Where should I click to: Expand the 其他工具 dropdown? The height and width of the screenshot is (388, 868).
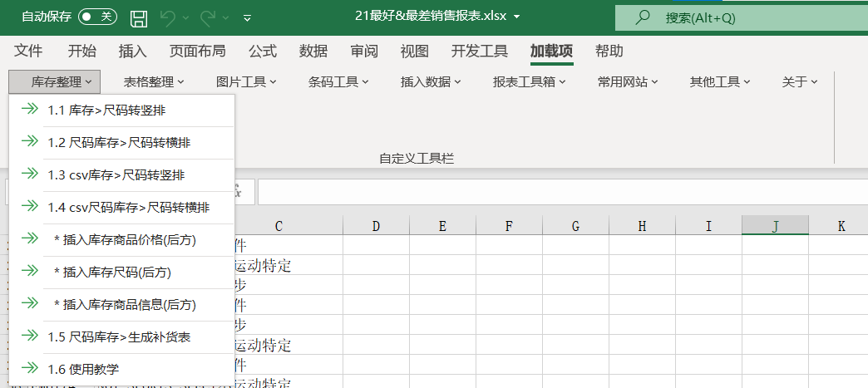(x=720, y=82)
